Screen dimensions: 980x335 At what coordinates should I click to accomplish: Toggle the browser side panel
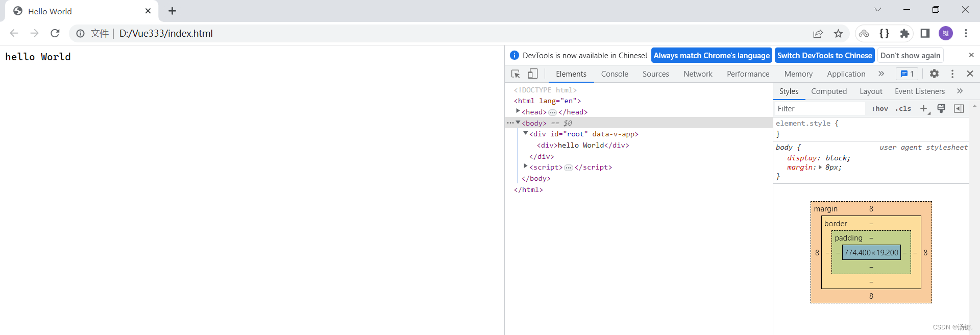[x=925, y=33]
